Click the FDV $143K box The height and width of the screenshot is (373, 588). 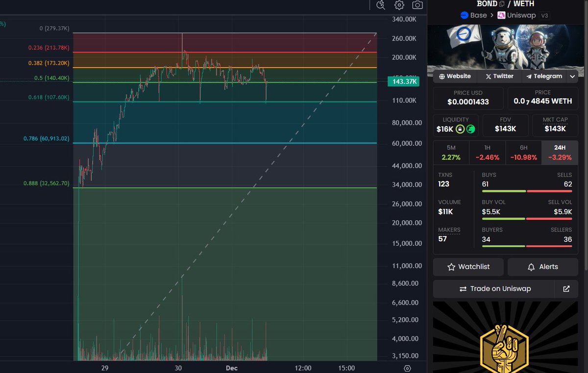[505, 125]
